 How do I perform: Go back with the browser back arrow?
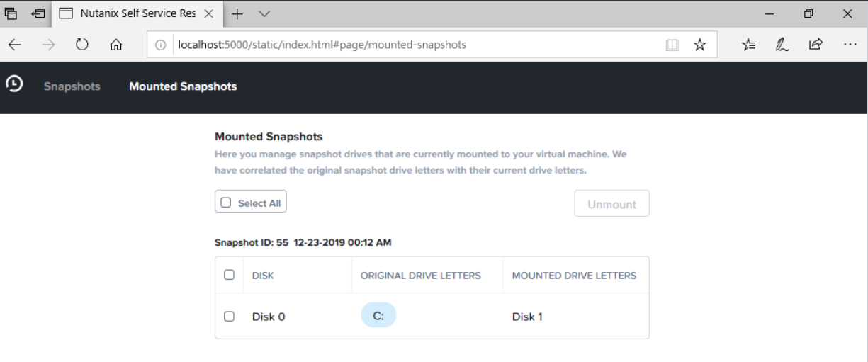click(x=15, y=45)
